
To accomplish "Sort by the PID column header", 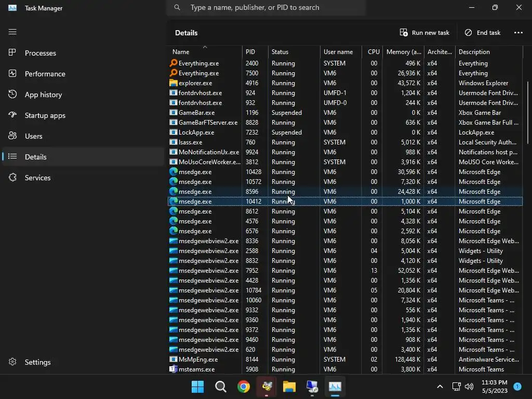I will [255, 51].
